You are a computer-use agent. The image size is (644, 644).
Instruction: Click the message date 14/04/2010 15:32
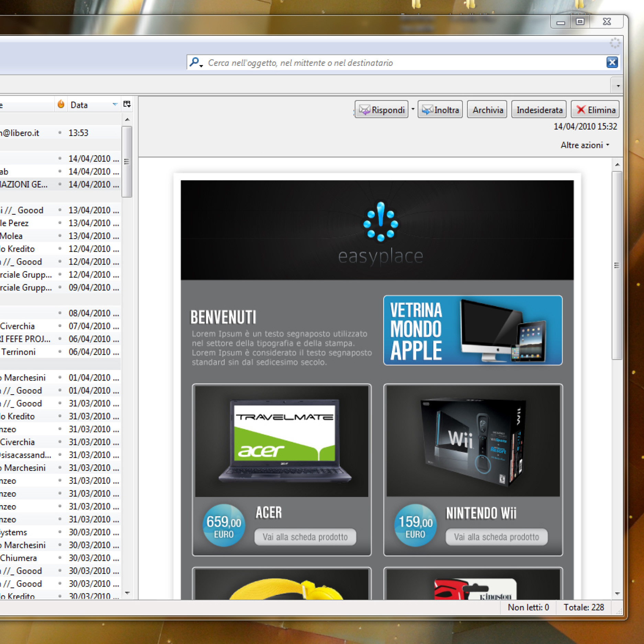pos(585,126)
